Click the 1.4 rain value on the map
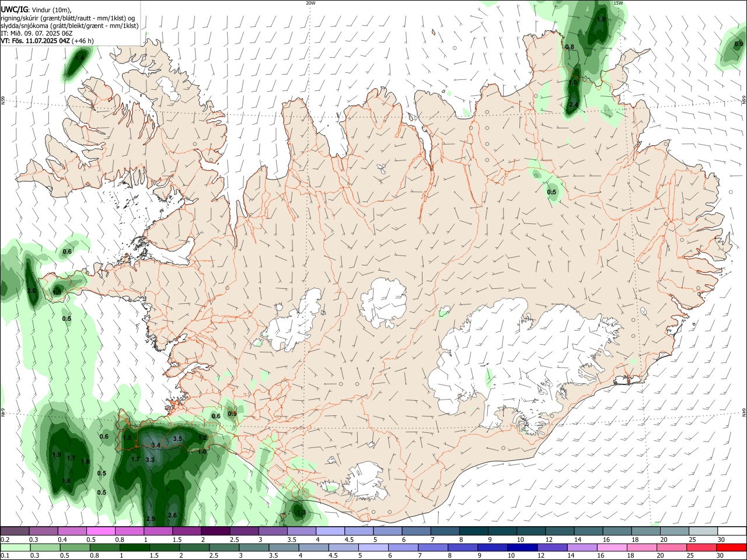Screen dimensions: 747x560 pos(79,58)
